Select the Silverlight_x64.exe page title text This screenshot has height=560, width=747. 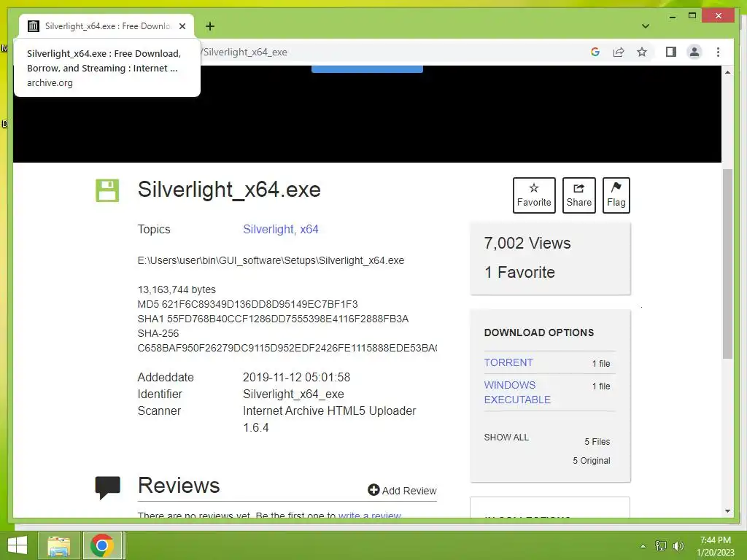229,190
